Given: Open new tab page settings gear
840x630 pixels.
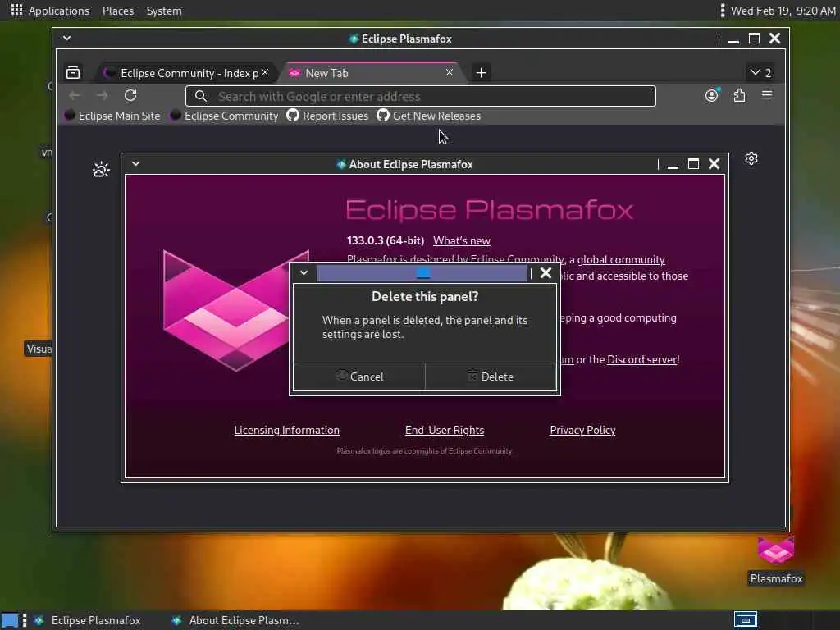Looking at the screenshot, I should click(751, 158).
